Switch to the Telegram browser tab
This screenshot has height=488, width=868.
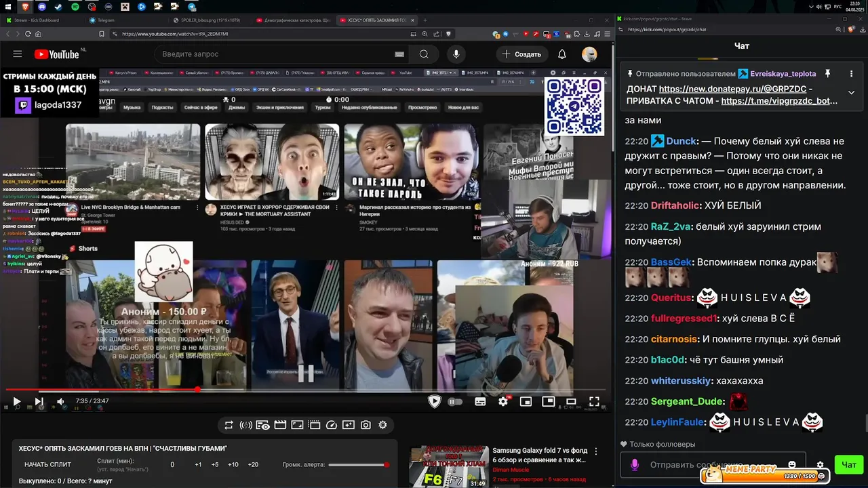tap(125, 20)
